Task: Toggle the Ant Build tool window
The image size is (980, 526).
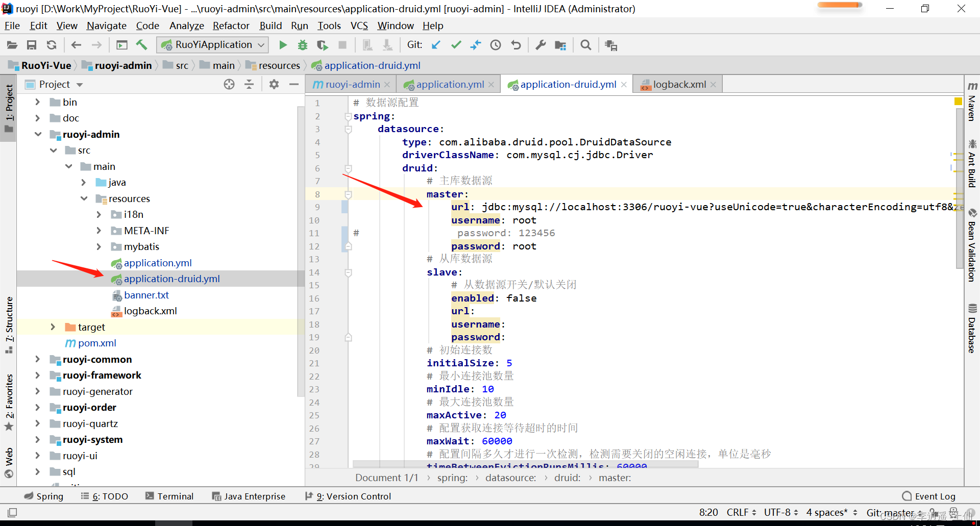Action: tap(972, 163)
